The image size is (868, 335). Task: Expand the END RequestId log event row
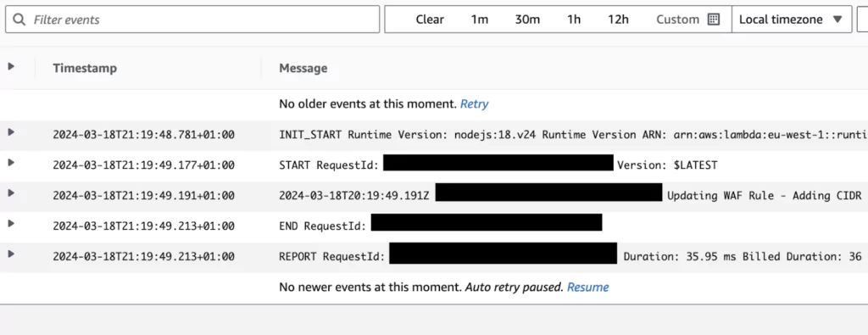[11, 223]
